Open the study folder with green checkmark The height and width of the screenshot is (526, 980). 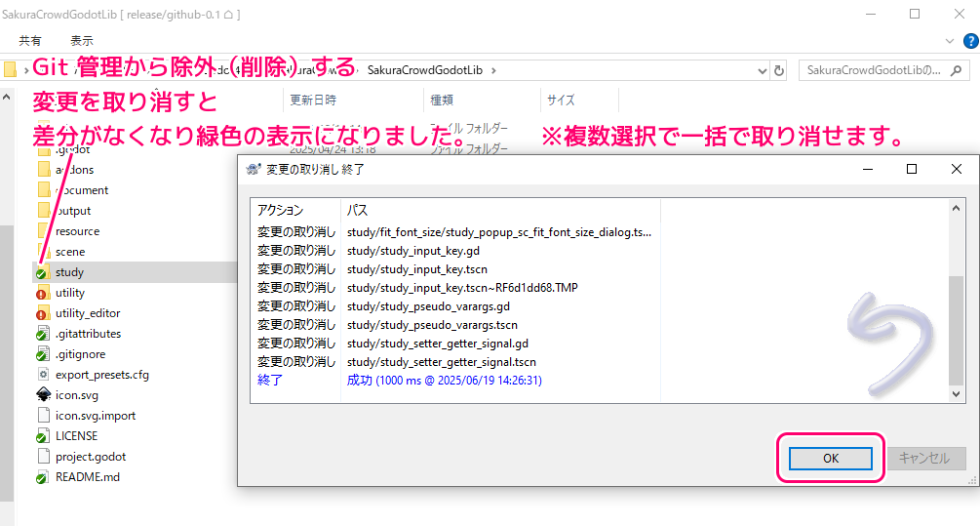click(69, 272)
